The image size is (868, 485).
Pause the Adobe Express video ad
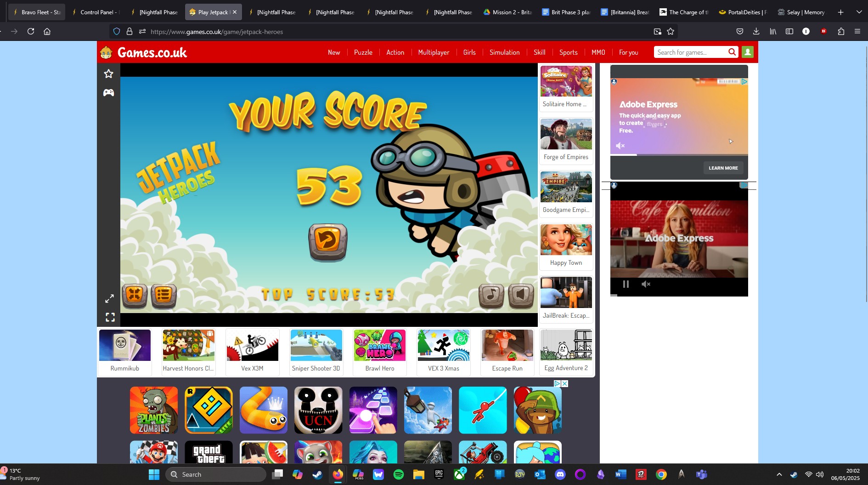click(x=626, y=284)
